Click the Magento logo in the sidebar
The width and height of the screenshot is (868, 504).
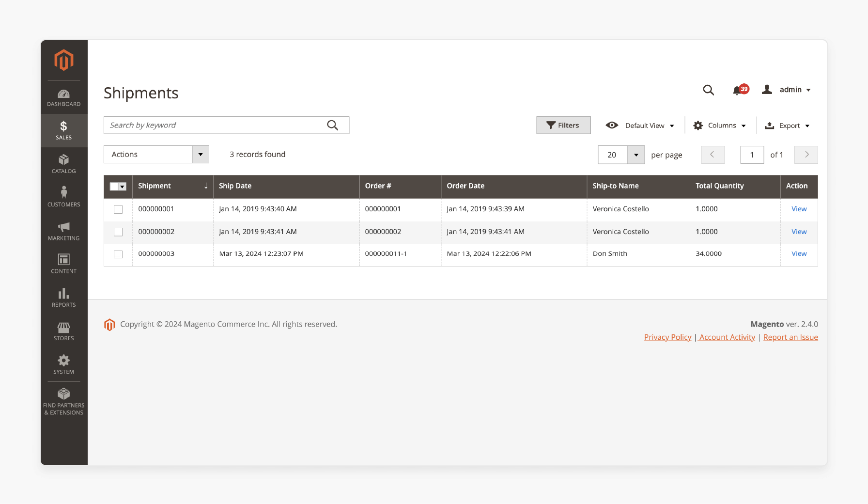tap(64, 60)
